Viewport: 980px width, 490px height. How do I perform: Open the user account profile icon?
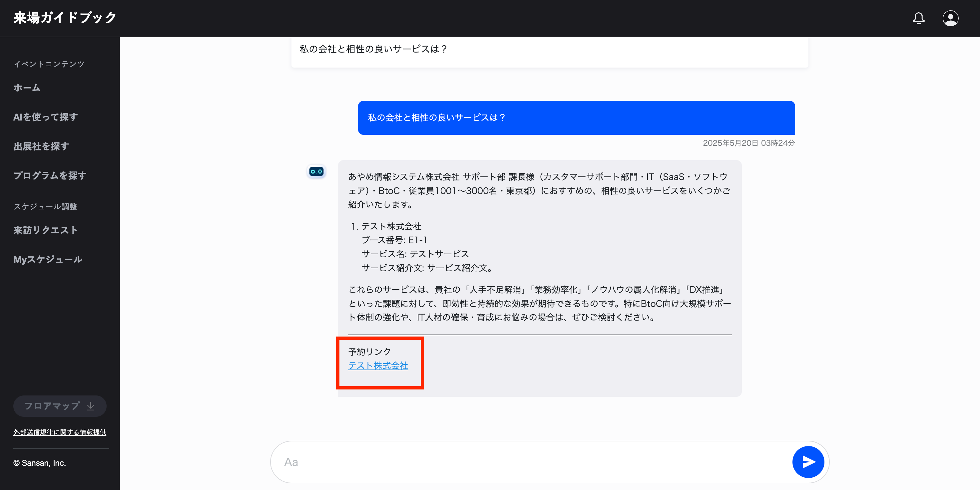click(950, 18)
